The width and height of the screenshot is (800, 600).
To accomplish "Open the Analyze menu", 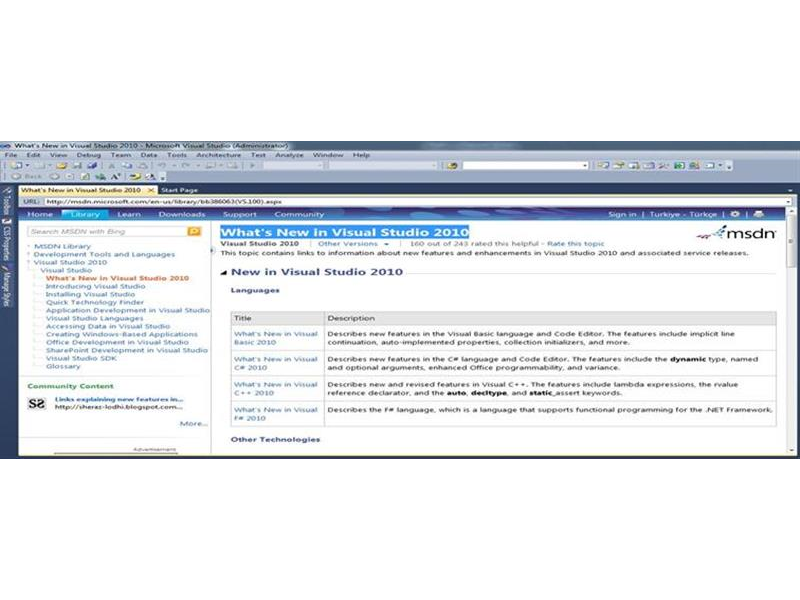I will pos(289,155).
